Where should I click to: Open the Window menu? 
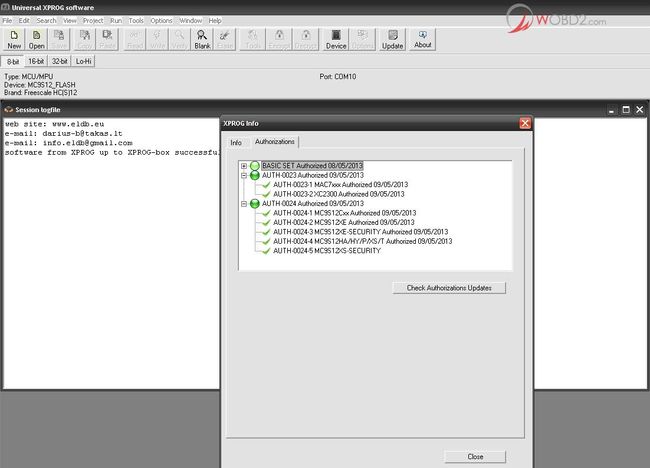click(190, 21)
